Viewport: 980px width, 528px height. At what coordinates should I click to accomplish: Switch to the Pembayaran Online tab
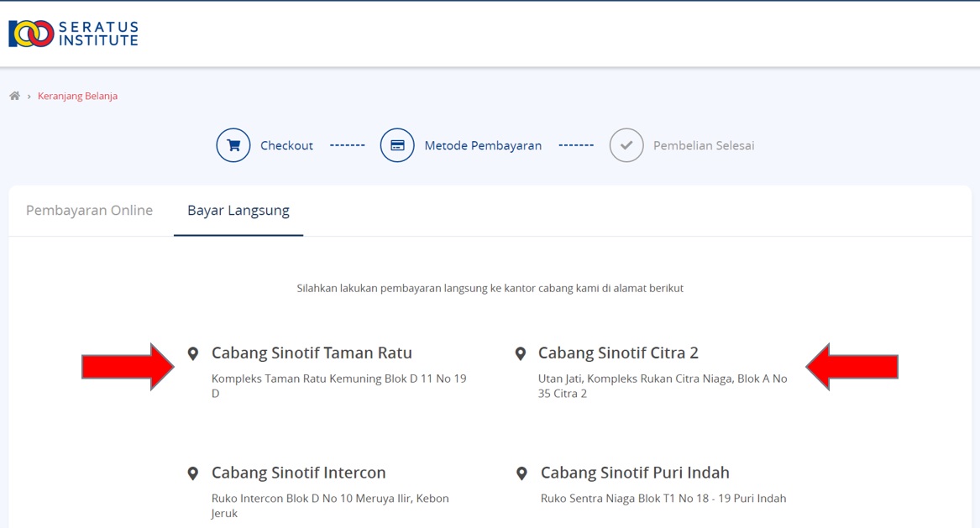click(89, 211)
